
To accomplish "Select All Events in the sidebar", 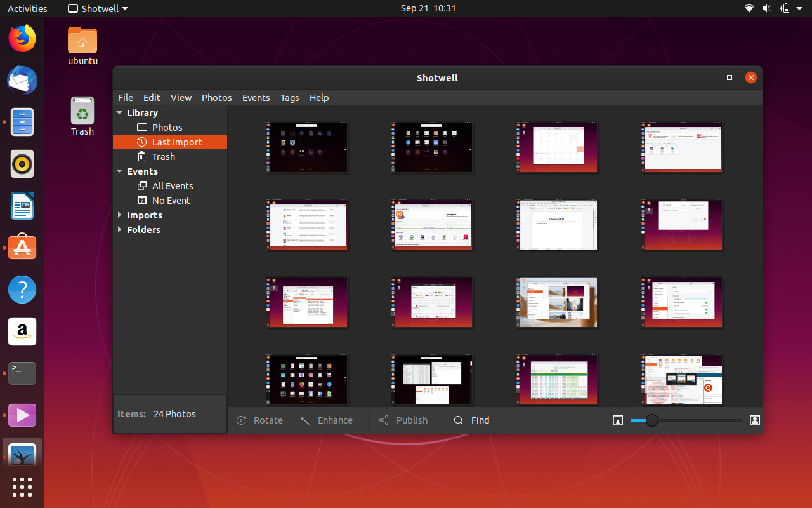I will [171, 185].
